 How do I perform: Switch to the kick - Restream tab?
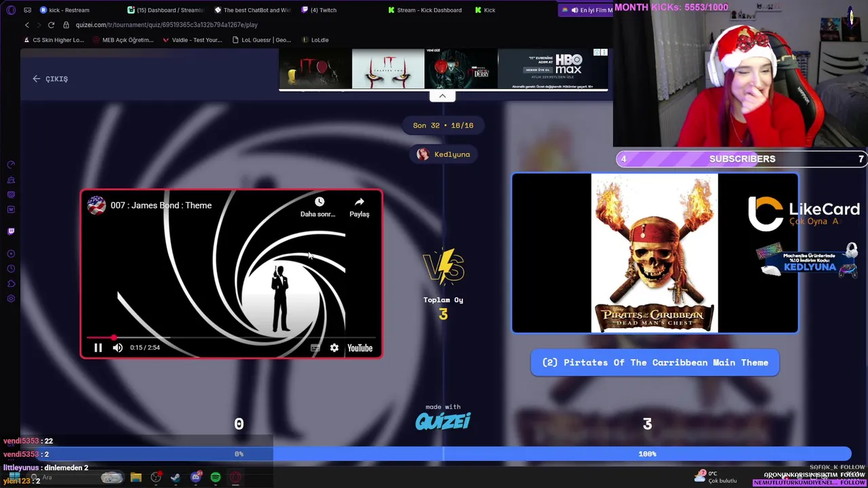tap(68, 10)
